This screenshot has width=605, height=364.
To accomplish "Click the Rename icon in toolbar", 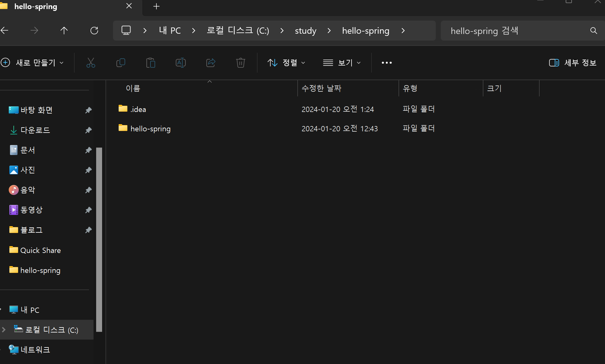I will pyautogui.click(x=181, y=63).
